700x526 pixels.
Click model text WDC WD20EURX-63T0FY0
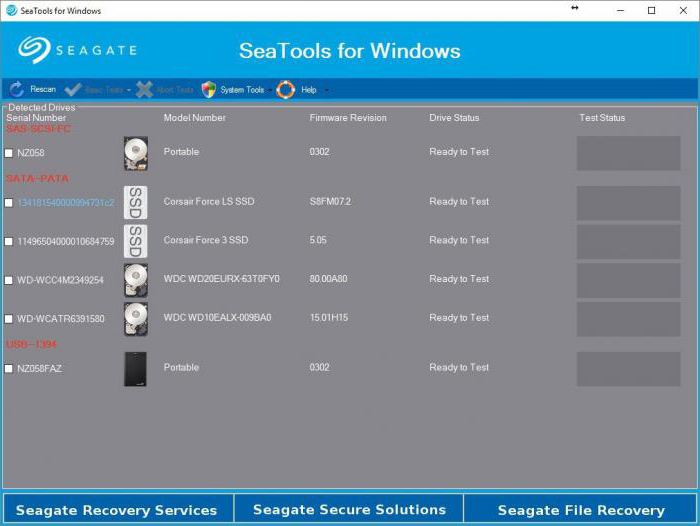click(x=221, y=279)
